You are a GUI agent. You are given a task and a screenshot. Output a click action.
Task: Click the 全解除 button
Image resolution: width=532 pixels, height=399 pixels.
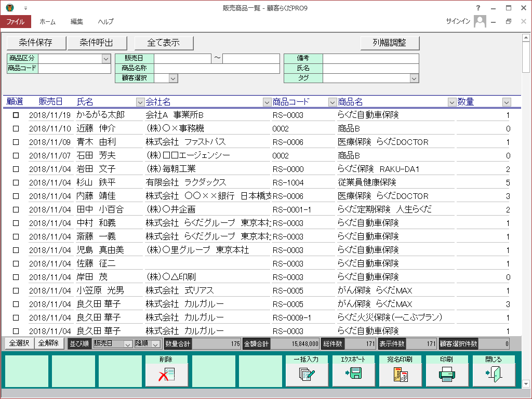click(x=48, y=343)
